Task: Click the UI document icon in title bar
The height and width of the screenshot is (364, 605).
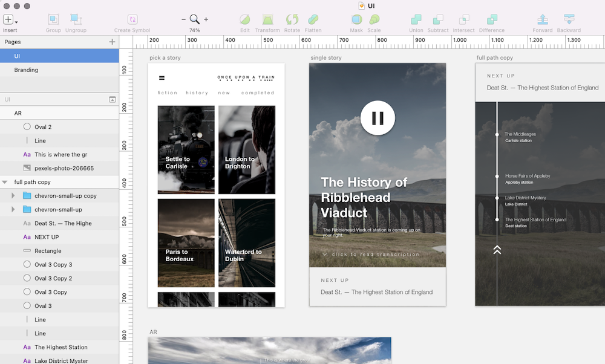Action: [361, 6]
